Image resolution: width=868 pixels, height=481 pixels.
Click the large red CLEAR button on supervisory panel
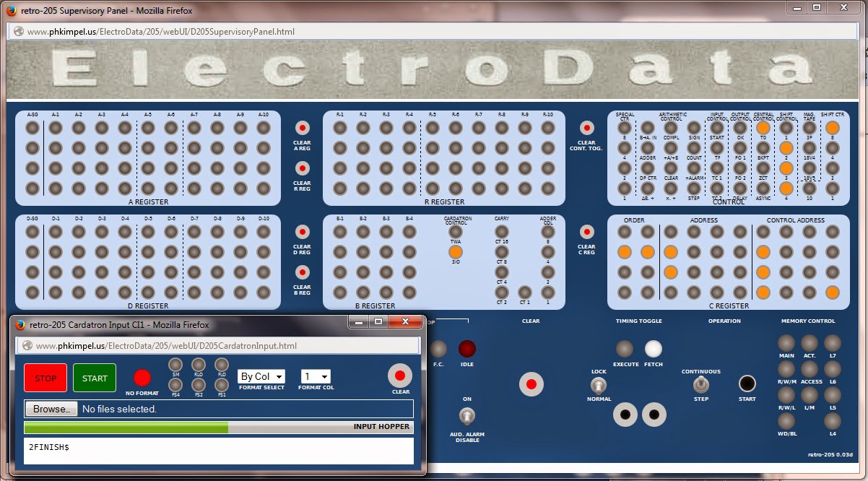click(531, 383)
